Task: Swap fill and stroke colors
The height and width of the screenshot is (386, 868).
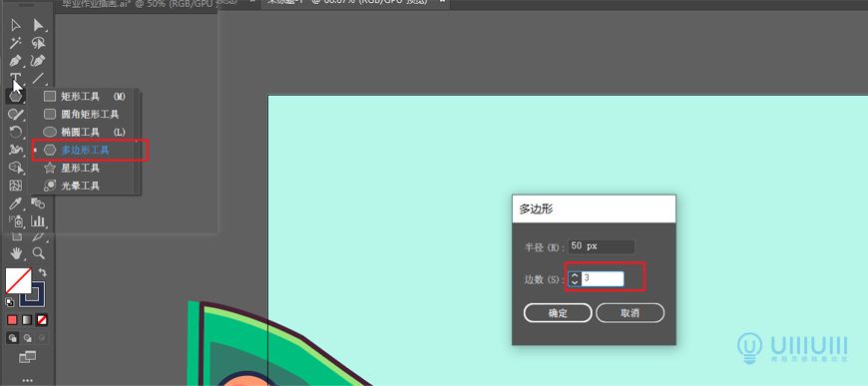Action: (42, 272)
